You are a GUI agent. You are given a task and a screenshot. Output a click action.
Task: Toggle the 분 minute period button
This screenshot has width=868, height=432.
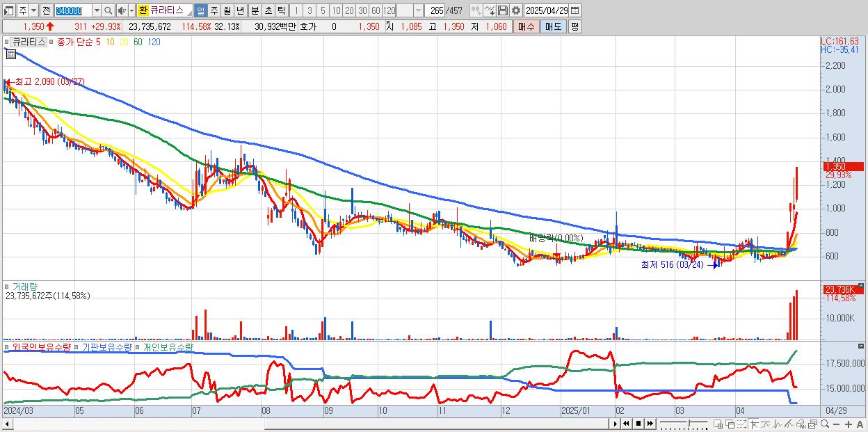(x=255, y=10)
